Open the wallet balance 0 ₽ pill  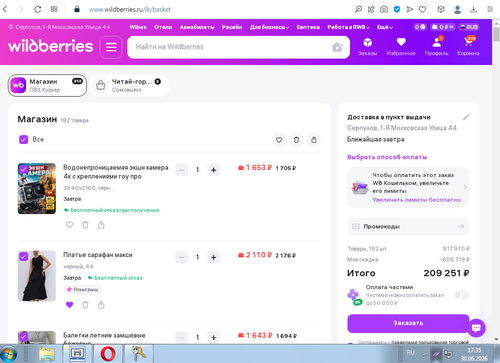[442, 27]
